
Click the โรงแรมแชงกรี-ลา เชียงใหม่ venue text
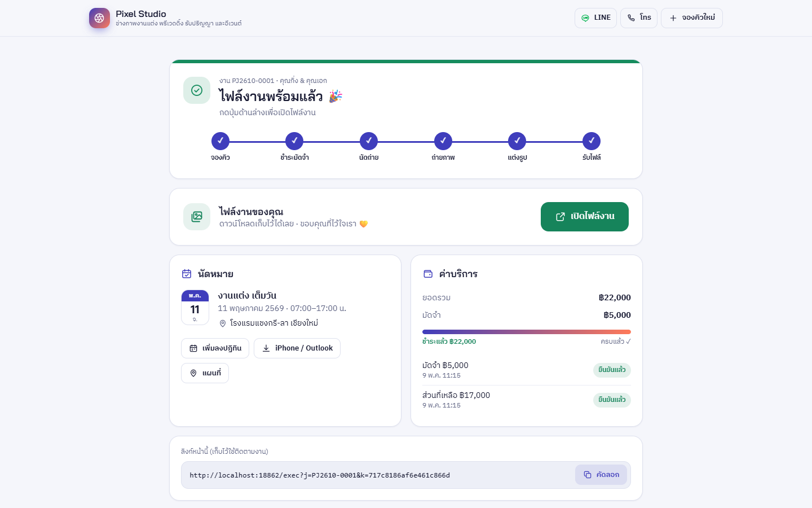tap(274, 323)
